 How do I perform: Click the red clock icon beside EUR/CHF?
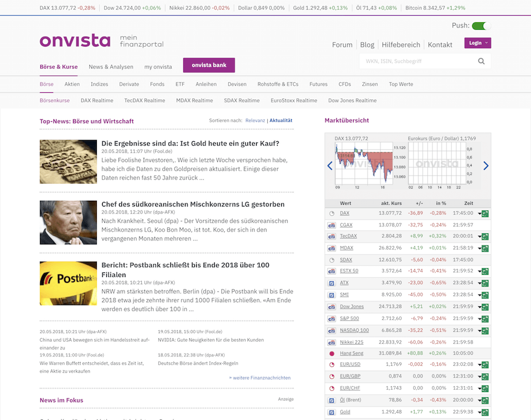[332, 388]
